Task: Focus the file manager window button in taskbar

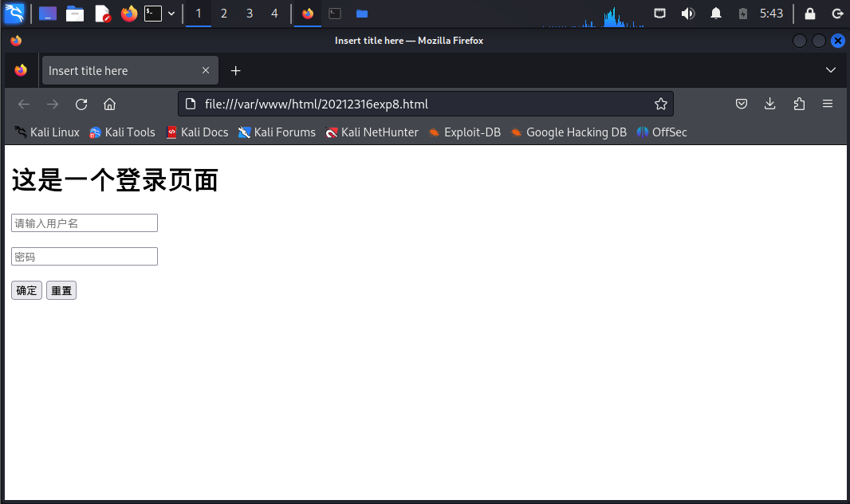Action: [x=362, y=14]
